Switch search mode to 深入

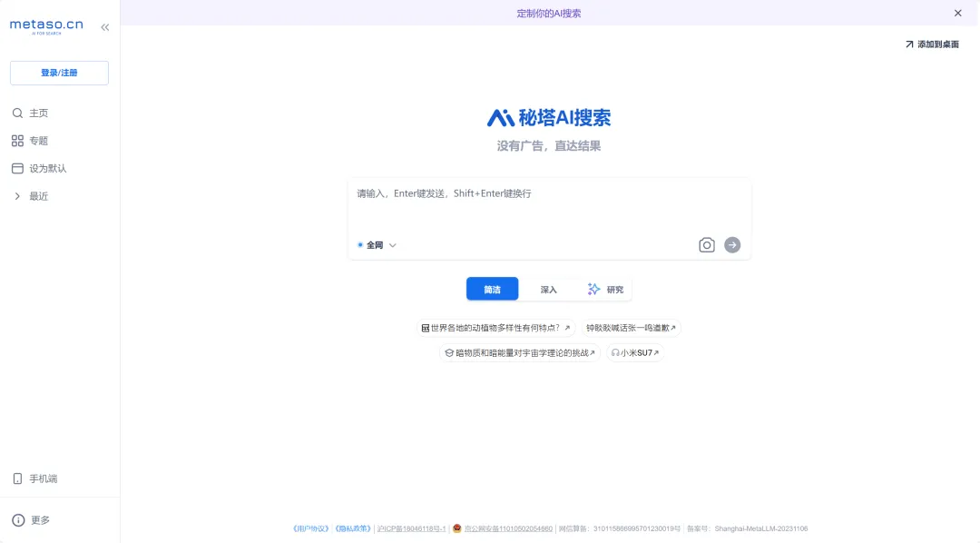tap(548, 289)
